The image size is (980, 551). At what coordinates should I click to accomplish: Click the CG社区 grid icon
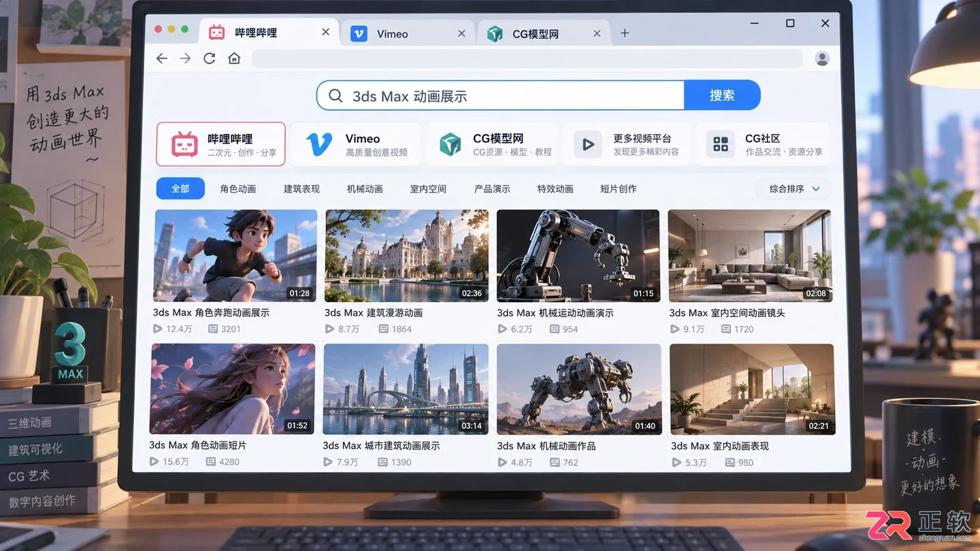point(720,144)
